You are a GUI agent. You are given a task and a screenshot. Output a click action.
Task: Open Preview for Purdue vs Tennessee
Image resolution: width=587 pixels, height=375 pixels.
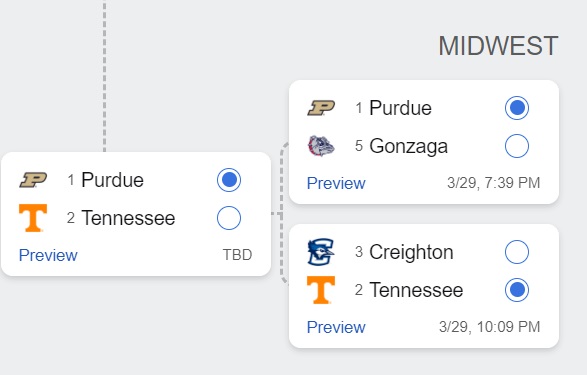pyautogui.click(x=48, y=255)
